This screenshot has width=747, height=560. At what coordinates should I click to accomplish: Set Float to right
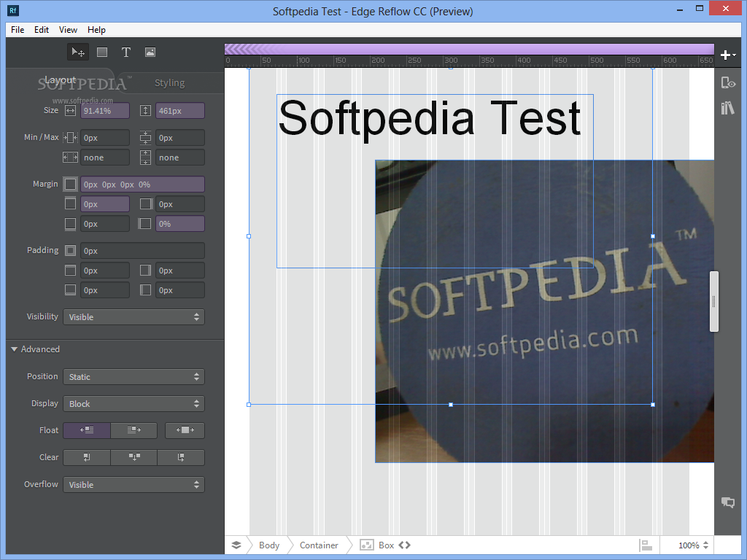coord(134,430)
